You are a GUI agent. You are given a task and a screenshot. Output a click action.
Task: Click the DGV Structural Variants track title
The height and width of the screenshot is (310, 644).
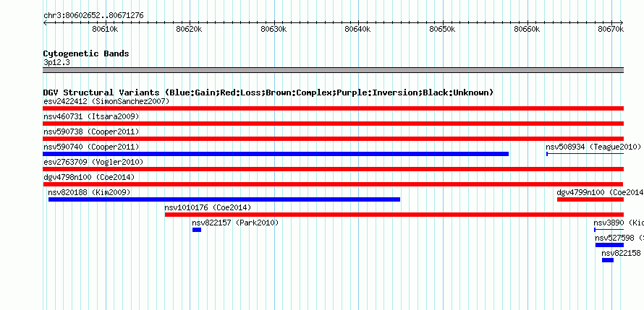268,92
